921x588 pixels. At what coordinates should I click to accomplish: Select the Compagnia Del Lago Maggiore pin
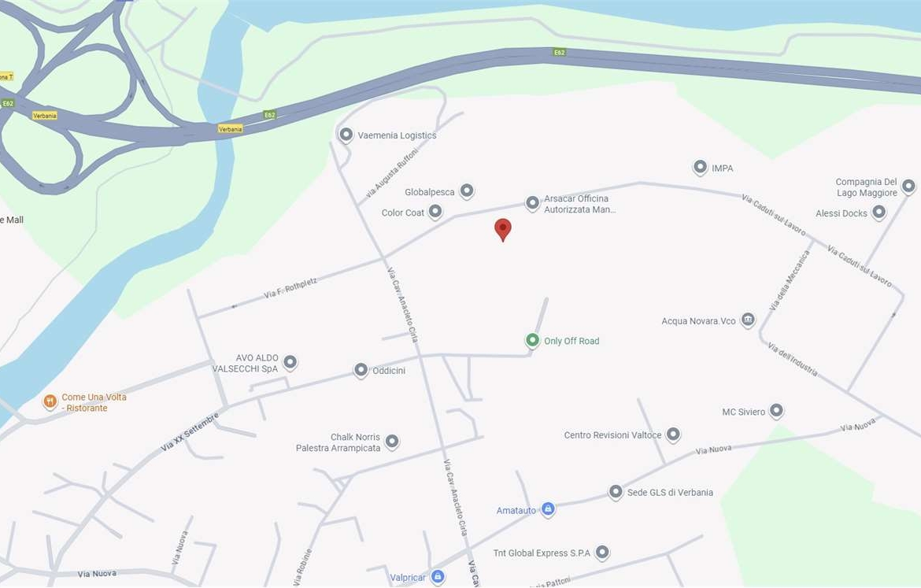[908, 187]
